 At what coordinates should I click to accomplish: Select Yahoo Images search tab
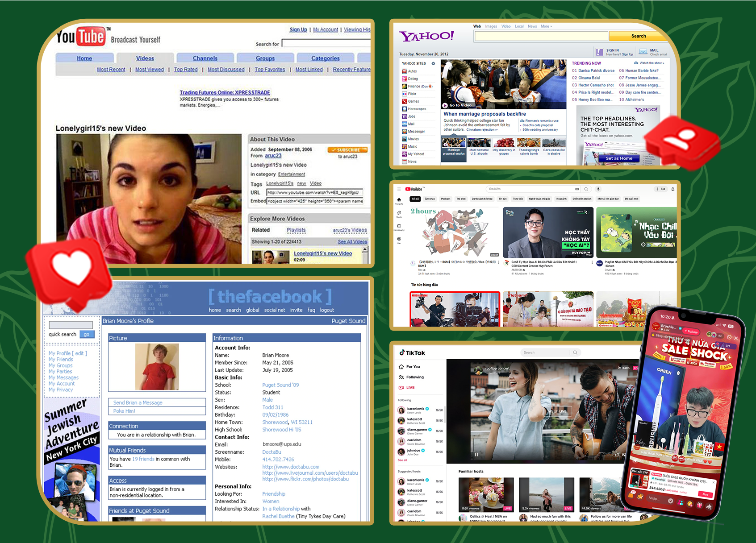(491, 26)
